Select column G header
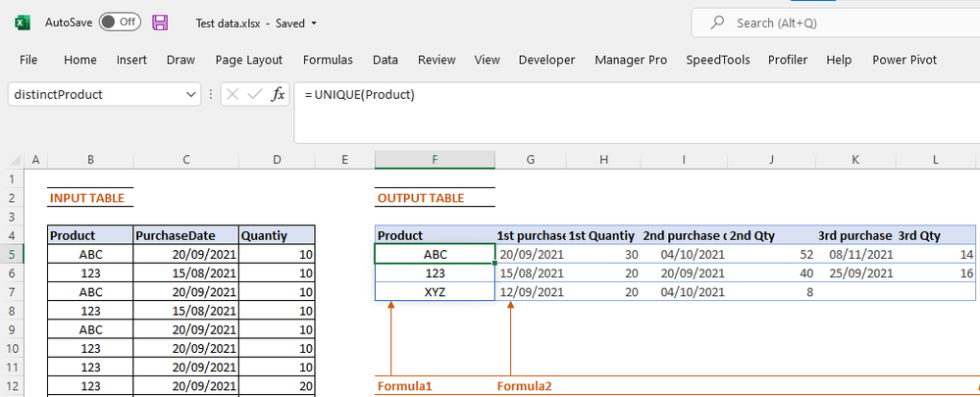The image size is (980, 397). [531, 161]
